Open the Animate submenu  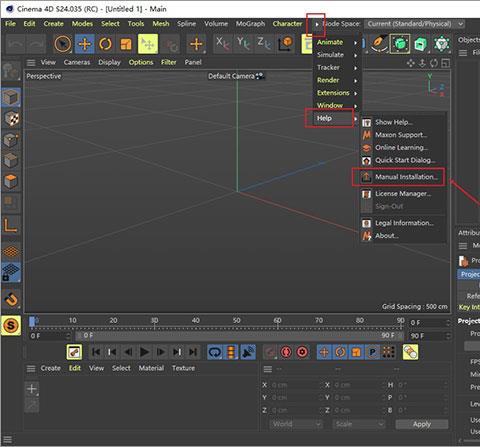(x=337, y=42)
